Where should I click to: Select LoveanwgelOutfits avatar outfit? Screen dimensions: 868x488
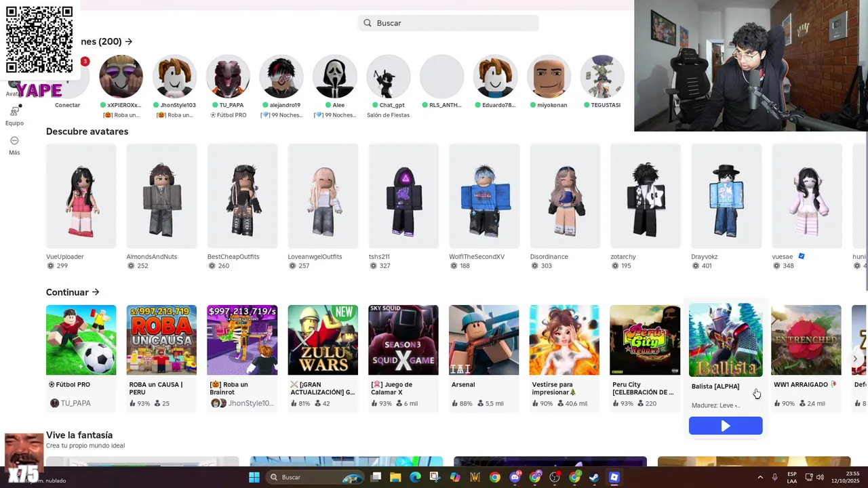pos(323,196)
